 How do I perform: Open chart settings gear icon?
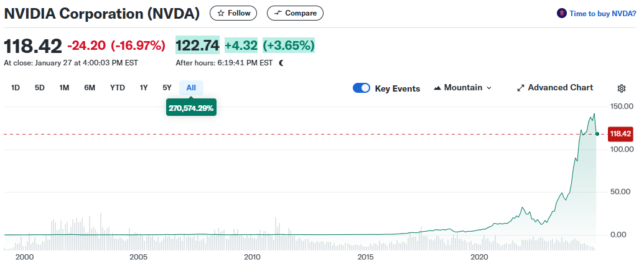621,88
